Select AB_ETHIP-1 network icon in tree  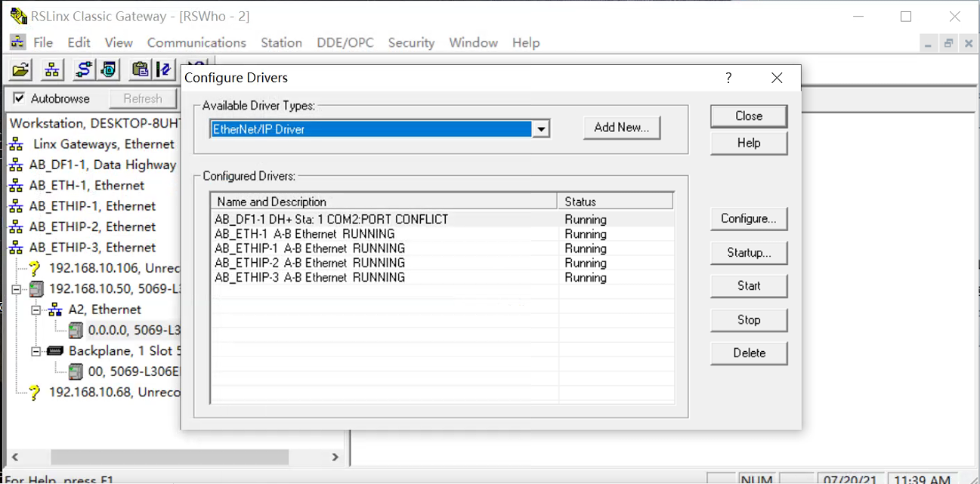click(x=16, y=206)
